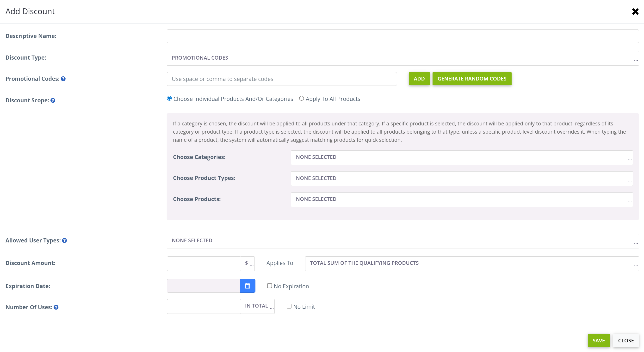
Task: Close the Add Discount dialog with X
Action: tap(635, 12)
